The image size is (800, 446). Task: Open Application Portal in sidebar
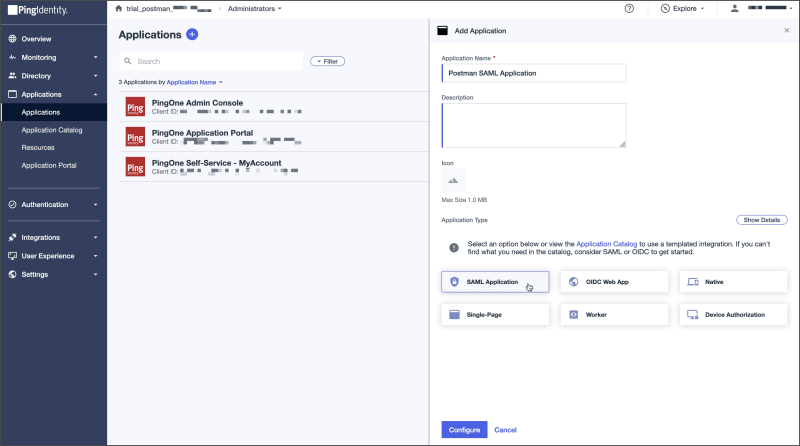tap(48, 165)
